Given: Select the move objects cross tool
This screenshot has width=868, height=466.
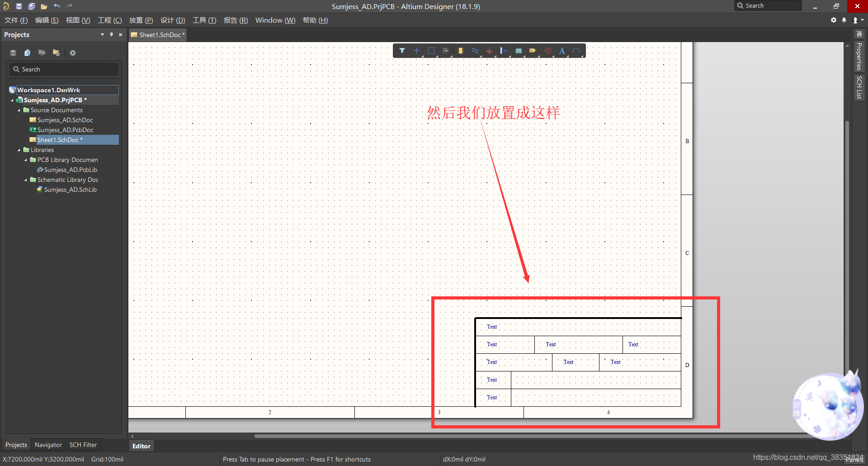Looking at the screenshot, I should (x=416, y=51).
